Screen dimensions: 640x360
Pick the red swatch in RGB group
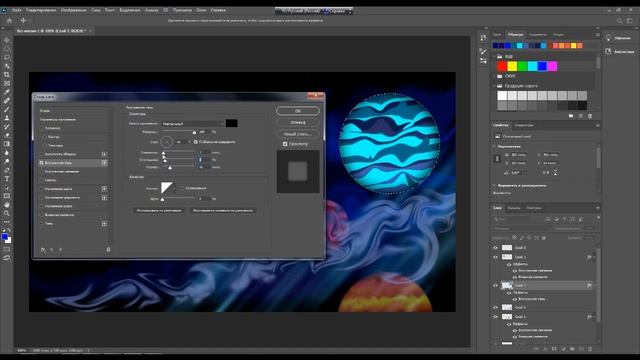(502, 67)
